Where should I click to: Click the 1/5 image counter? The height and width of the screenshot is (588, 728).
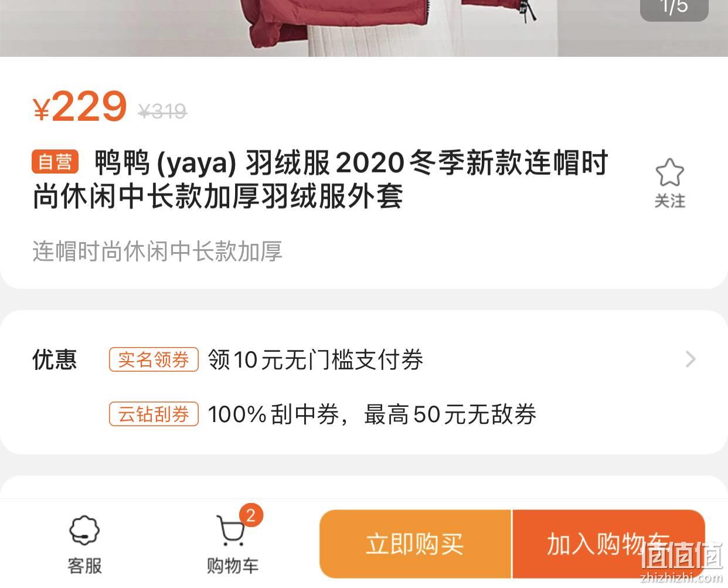(674, 8)
